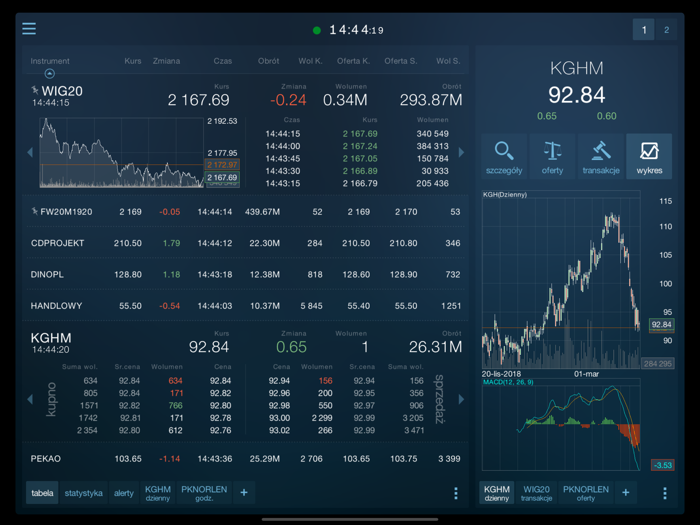
Task: Show next WIG20 view with right arrow
Action: click(x=461, y=153)
